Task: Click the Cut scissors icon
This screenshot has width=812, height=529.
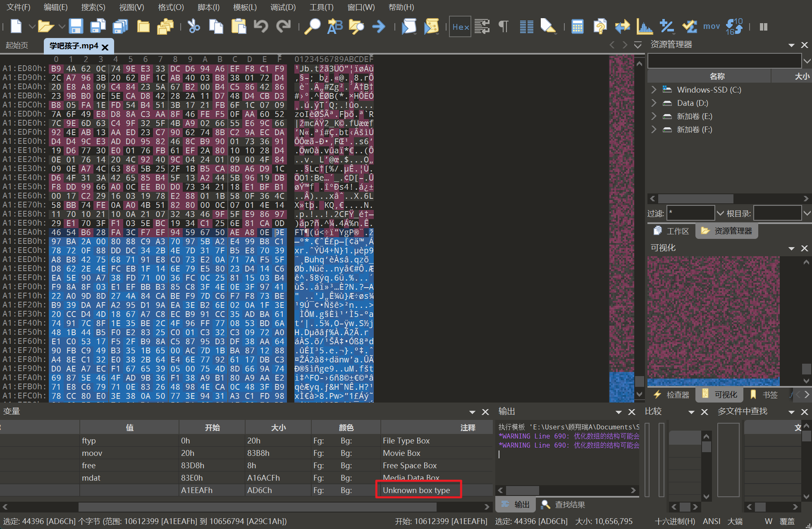Action: 193,26
